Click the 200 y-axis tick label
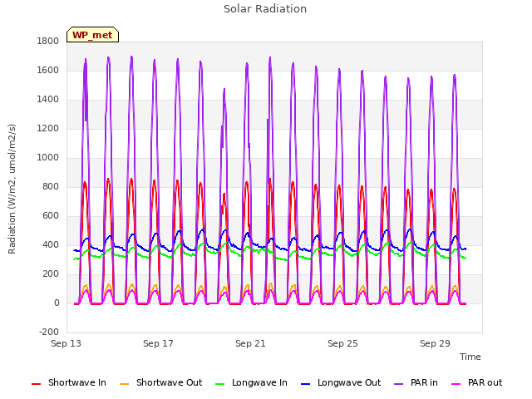Viewport: 532px width, 399px height. click(x=51, y=274)
